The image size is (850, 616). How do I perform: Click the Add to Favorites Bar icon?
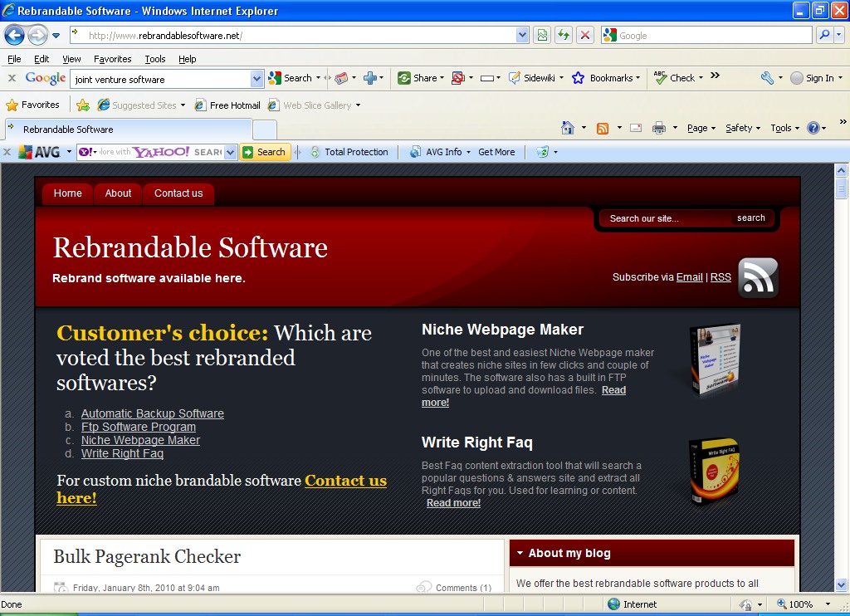(83, 105)
